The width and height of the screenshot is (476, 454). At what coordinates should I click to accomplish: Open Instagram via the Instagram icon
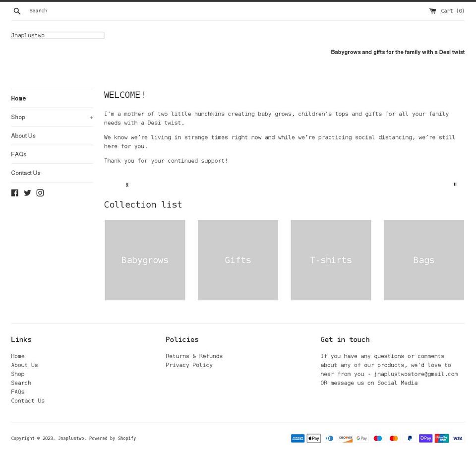[x=40, y=193]
